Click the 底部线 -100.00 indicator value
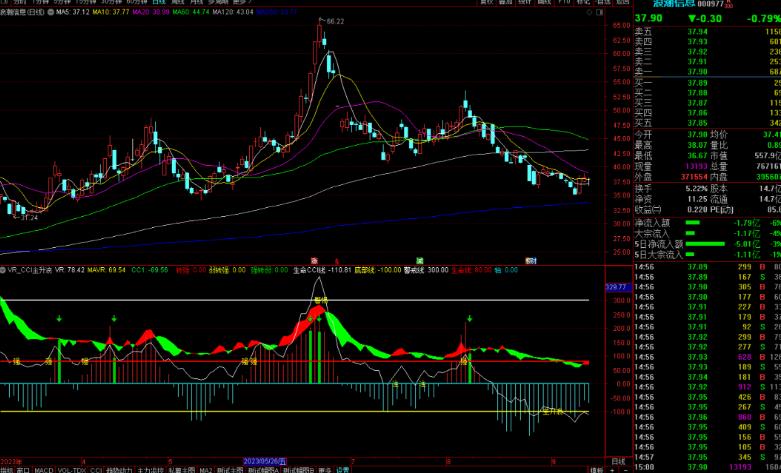This screenshot has height=473, width=781. [378, 270]
